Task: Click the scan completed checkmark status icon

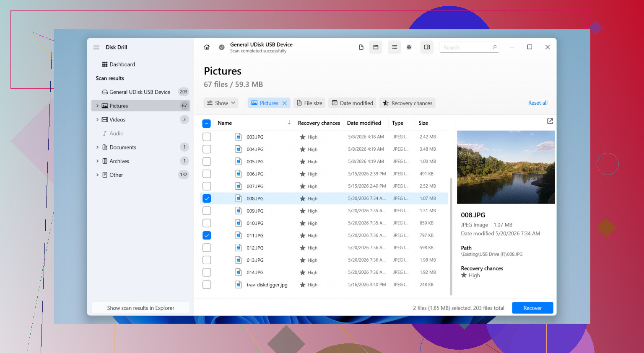Action: [x=222, y=47]
